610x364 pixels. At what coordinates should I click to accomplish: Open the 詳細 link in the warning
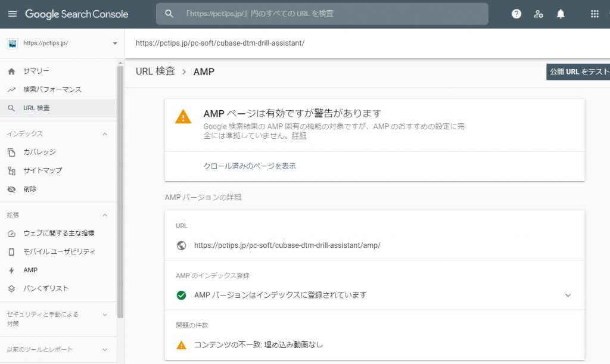point(299,136)
